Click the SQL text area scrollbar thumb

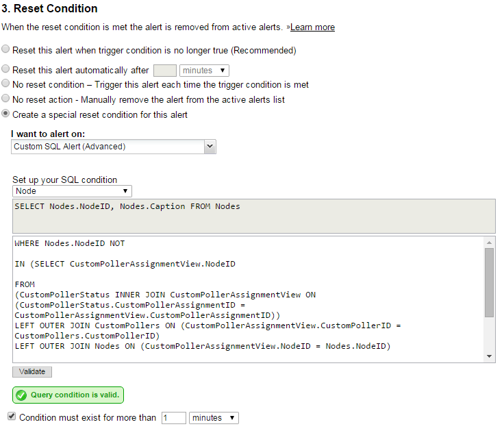click(x=489, y=283)
